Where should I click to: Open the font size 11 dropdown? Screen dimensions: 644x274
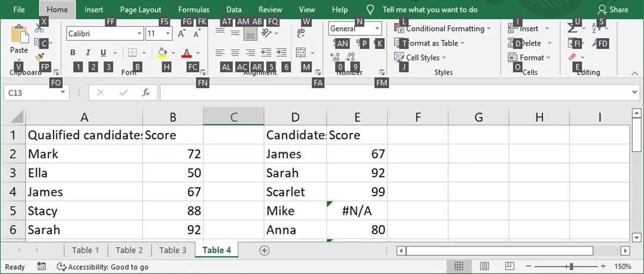click(168, 33)
